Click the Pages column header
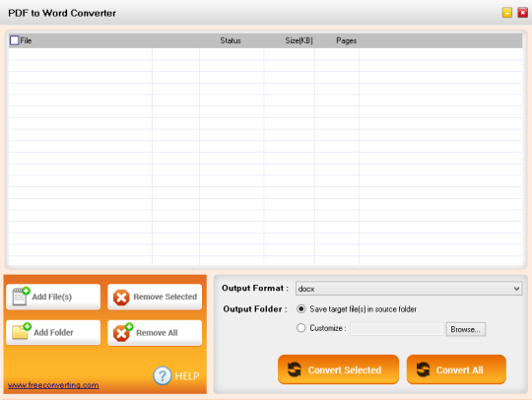Image resolution: width=532 pixels, height=400 pixels. [347, 40]
